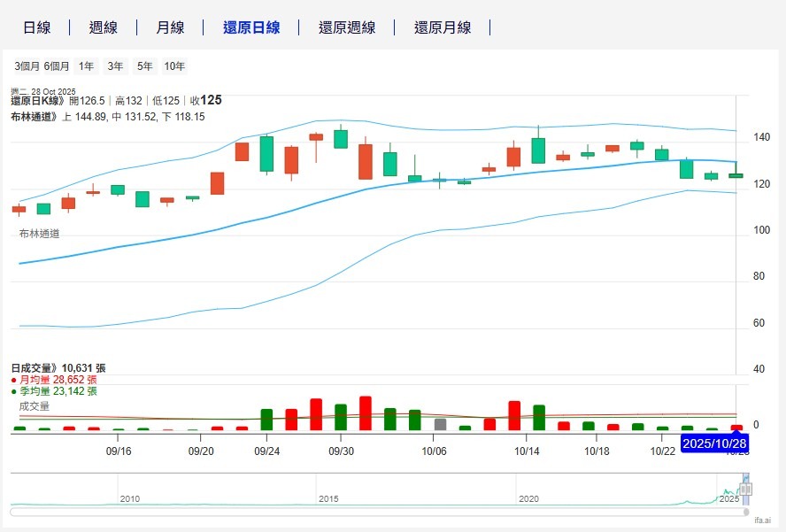
Task: Switch to 還原週線 tab
Action: [x=347, y=27]
